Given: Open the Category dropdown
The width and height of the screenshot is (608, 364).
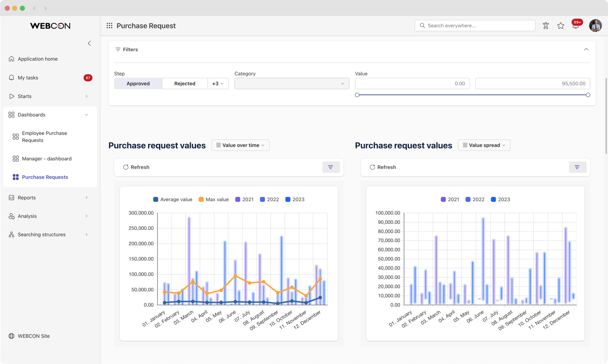Looking at the screenshot, I should click(x=292, y=83).
